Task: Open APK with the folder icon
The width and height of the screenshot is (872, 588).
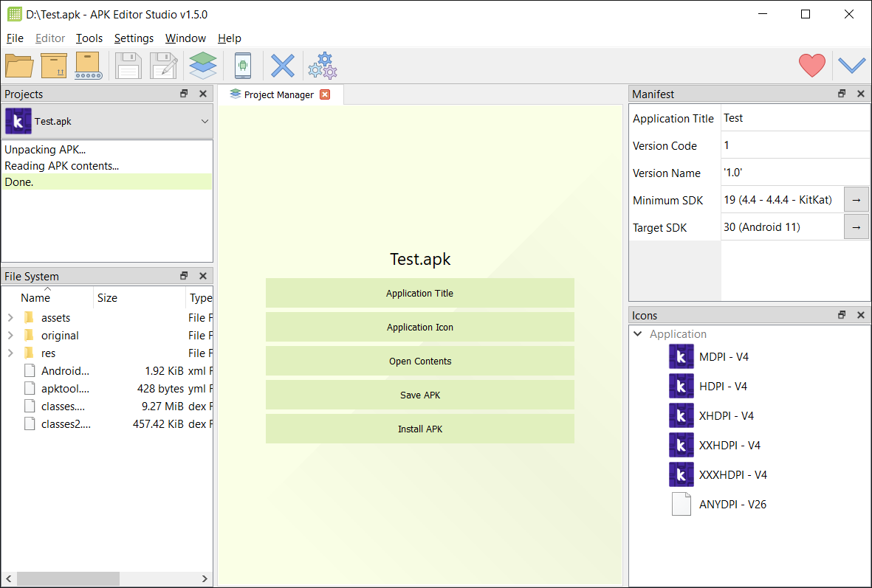Action: [x=19, y=66]
